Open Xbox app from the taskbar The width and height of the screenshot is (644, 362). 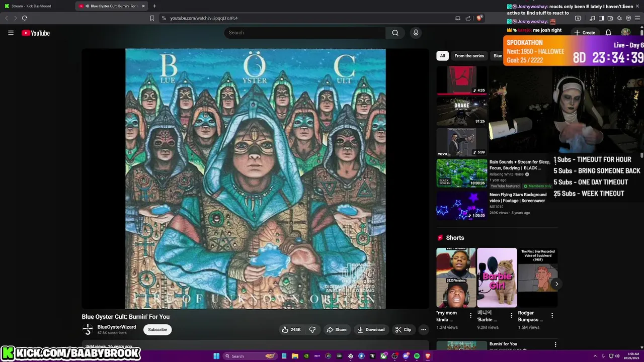tap(383, 356)
